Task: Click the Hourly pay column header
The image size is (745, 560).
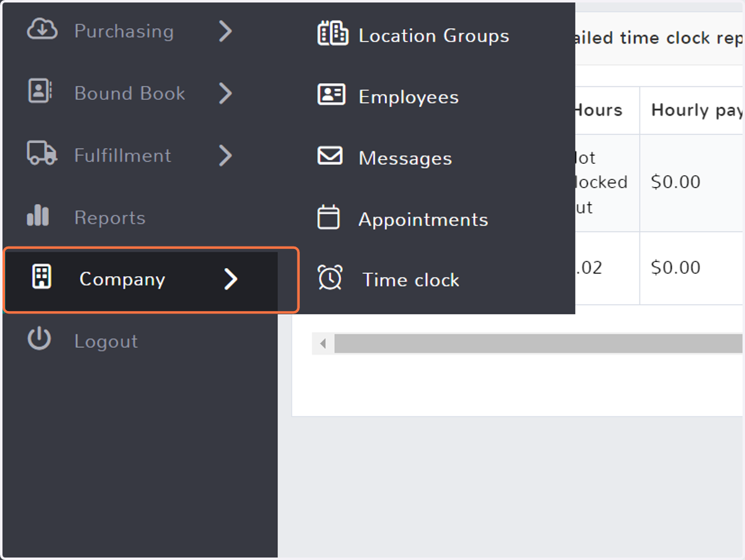Action: point(692,111)
